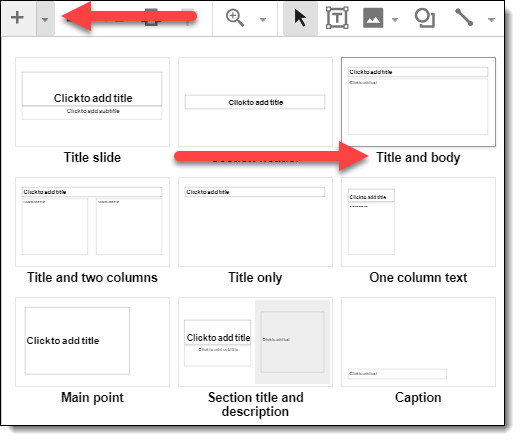Select the line tool icon

coord(464,17)
